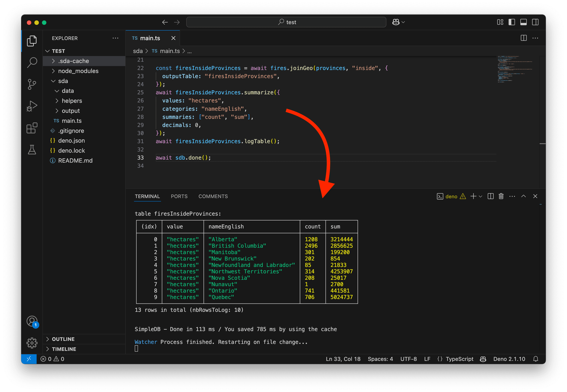
Task: Open the Extensions view
Action: coord(32,128)
